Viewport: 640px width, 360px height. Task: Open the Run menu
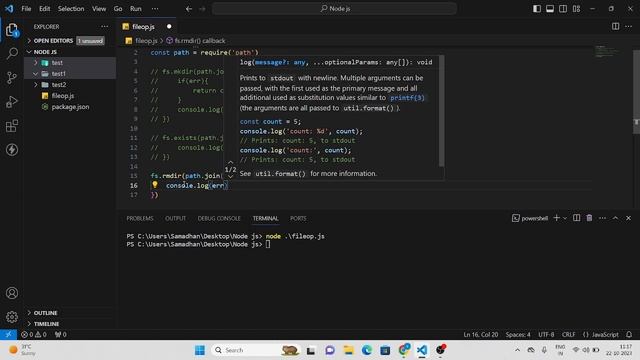pos(136,9)
